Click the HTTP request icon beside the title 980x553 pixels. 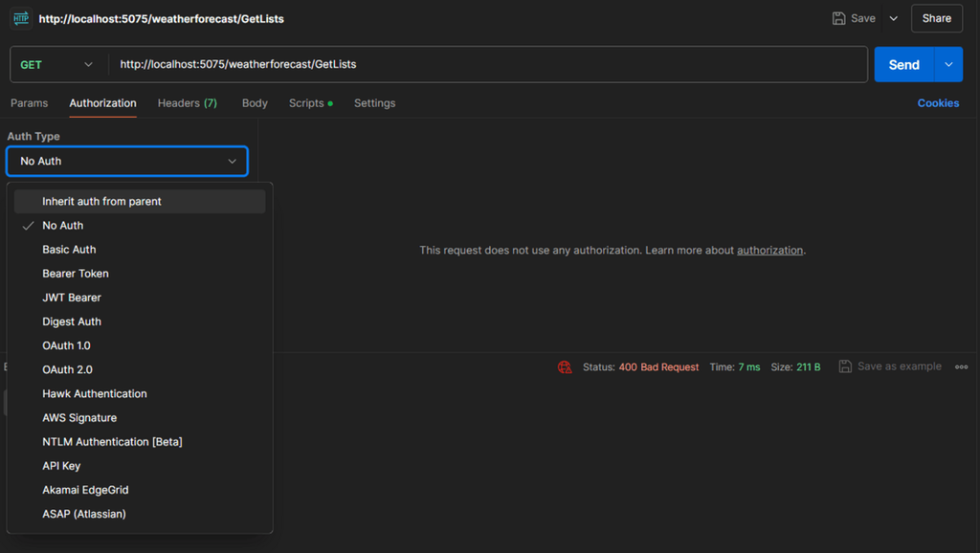21,18
